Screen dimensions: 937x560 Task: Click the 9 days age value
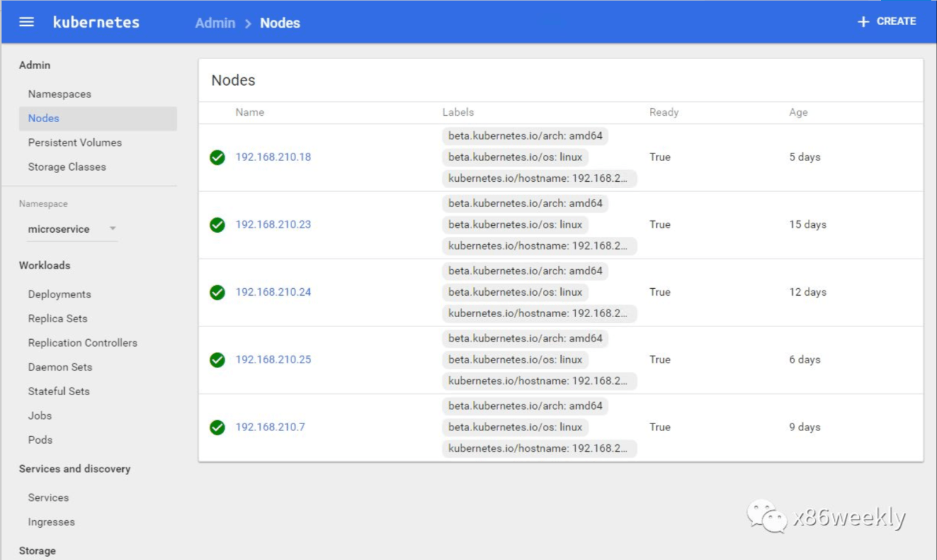coord(805,427)
